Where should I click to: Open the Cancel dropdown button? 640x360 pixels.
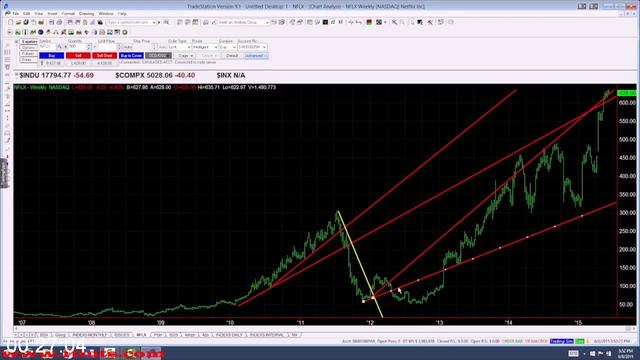click(209, 56)
